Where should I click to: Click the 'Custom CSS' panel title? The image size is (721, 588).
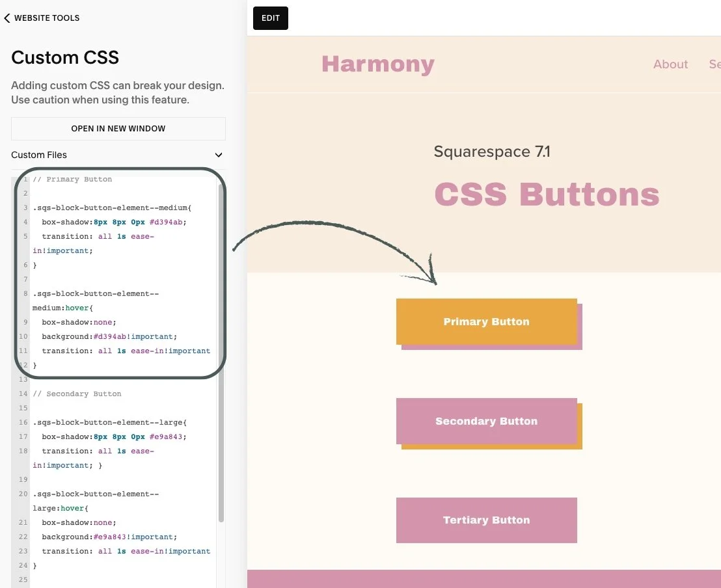coord(65,57)
